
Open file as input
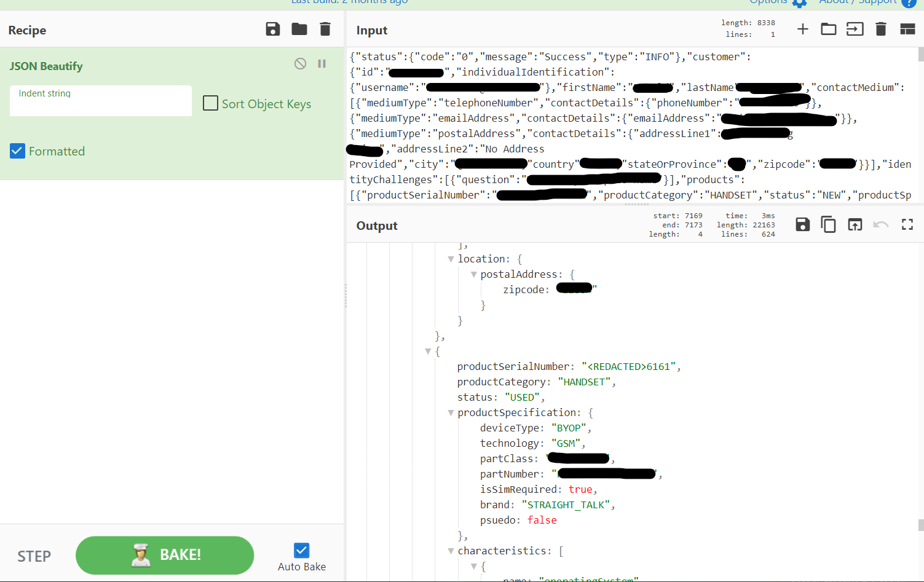tap(855, 29)
